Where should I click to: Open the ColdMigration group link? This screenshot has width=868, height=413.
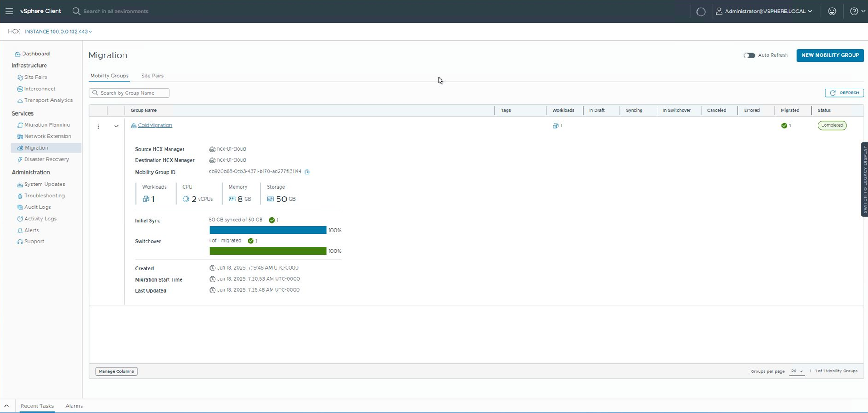click(x=155, y=125)
